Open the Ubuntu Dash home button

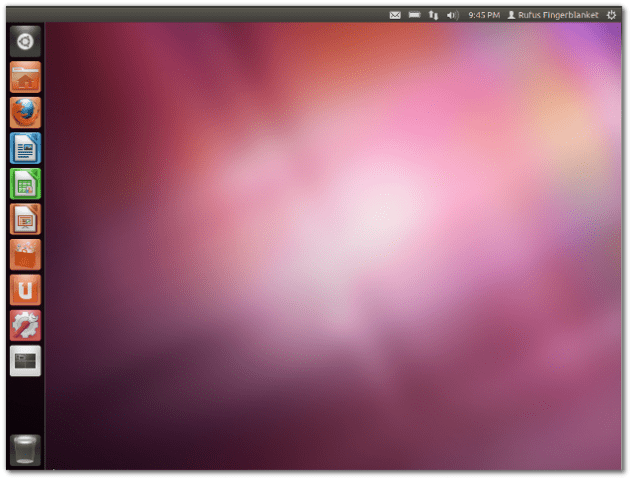click(25, 42)
